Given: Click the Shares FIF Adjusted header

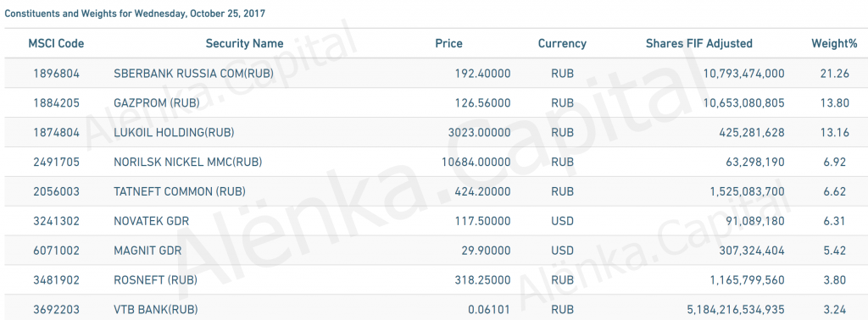Looking at the screenshot, I should coord(699,44).
